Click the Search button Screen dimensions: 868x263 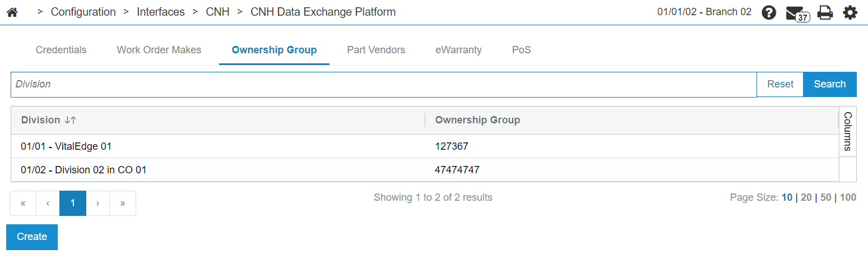pyautogui.click(x=830, y=84)
